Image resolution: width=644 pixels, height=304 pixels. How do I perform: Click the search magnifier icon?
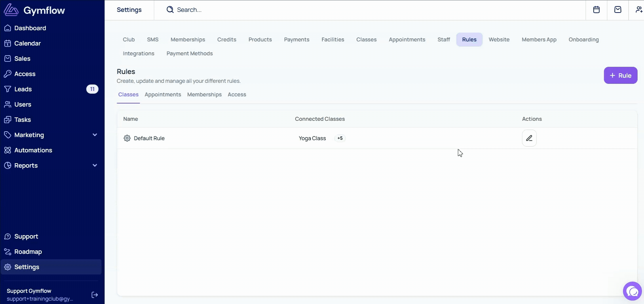(170, 10)
